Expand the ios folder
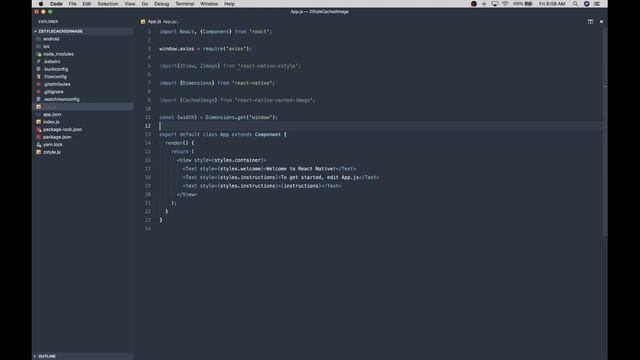Screen dimensions: 640x360 pyautogui.click(x=46, y=47)
